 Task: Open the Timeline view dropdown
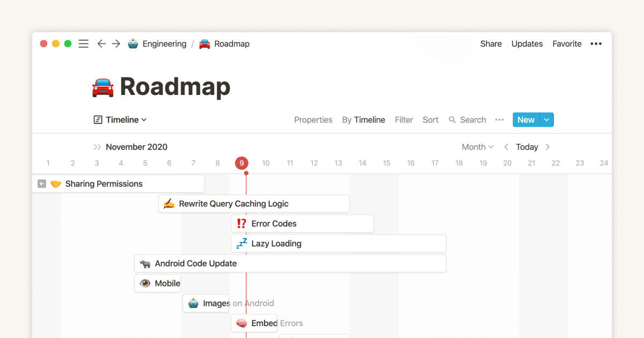click(x=120, y=120)
